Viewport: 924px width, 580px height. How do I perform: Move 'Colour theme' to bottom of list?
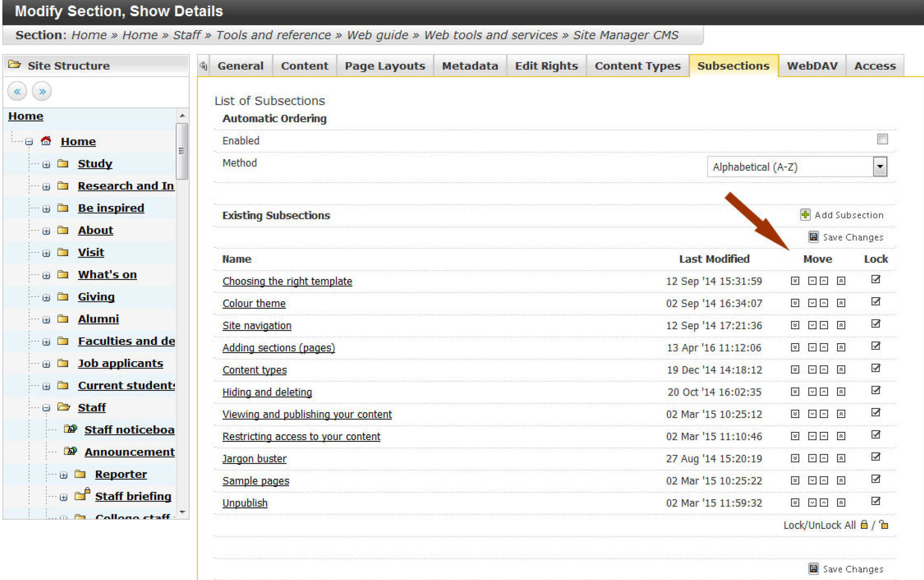point(795,303)
